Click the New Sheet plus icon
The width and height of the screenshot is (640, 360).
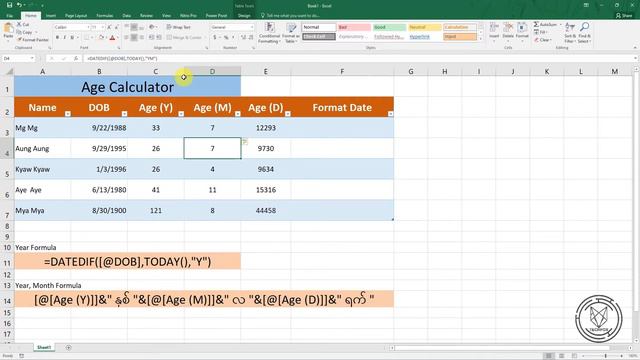coord(69,348)
